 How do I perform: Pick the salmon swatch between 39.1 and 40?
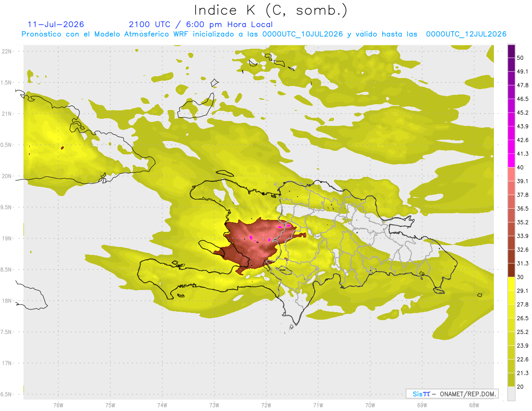tap(511, 174)
